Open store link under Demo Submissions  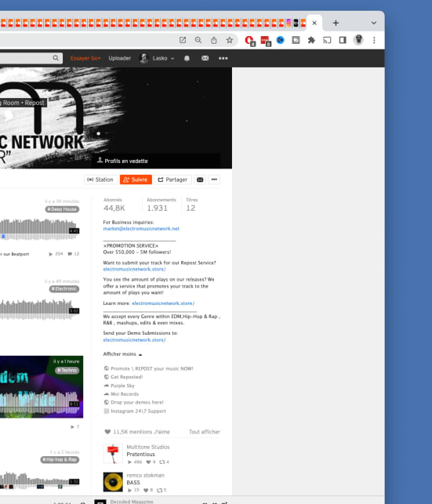point(134,340)
